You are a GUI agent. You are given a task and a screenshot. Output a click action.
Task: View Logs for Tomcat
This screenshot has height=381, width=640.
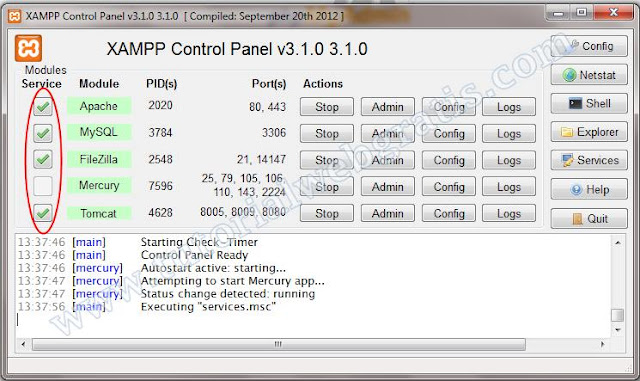pyautogui.click(x=509, y=213)
